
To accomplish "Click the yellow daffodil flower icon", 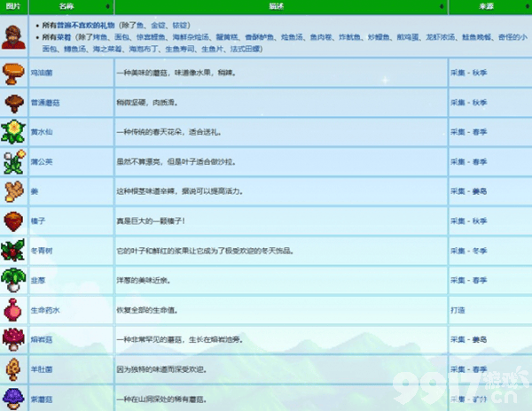I will click(x=13, y=132).
